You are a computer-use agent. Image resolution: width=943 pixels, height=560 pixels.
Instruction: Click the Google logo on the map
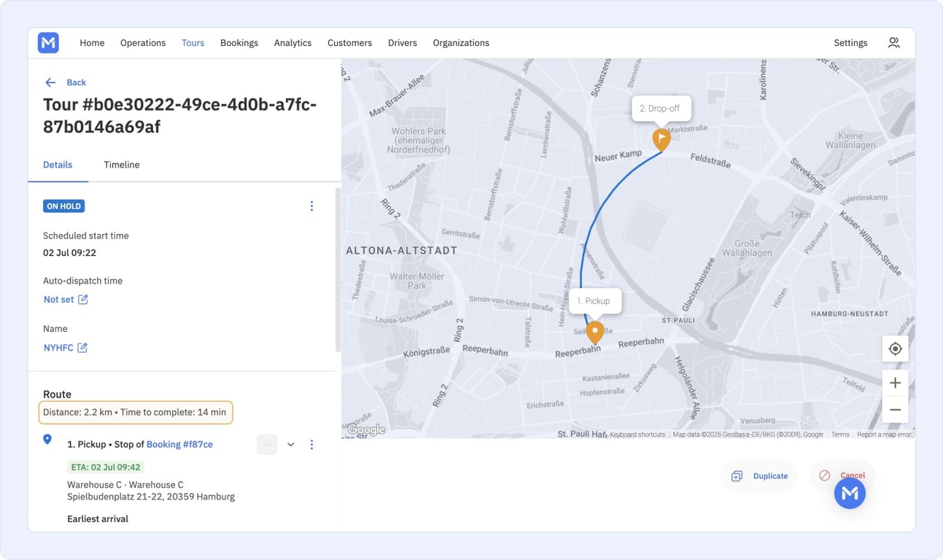(x=366, y=430)
